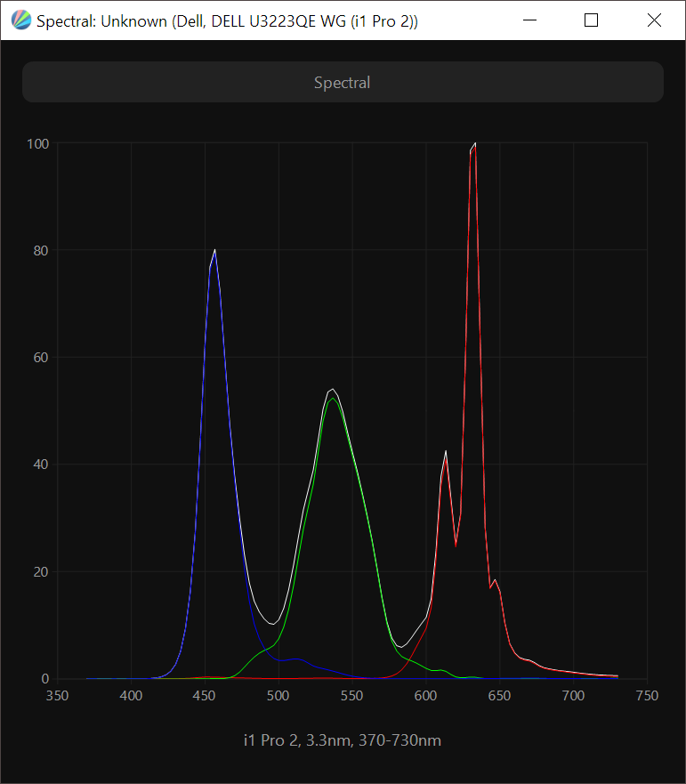Click the white curve trough near 495nm
The image size is (686, 784).
point(271,623)
